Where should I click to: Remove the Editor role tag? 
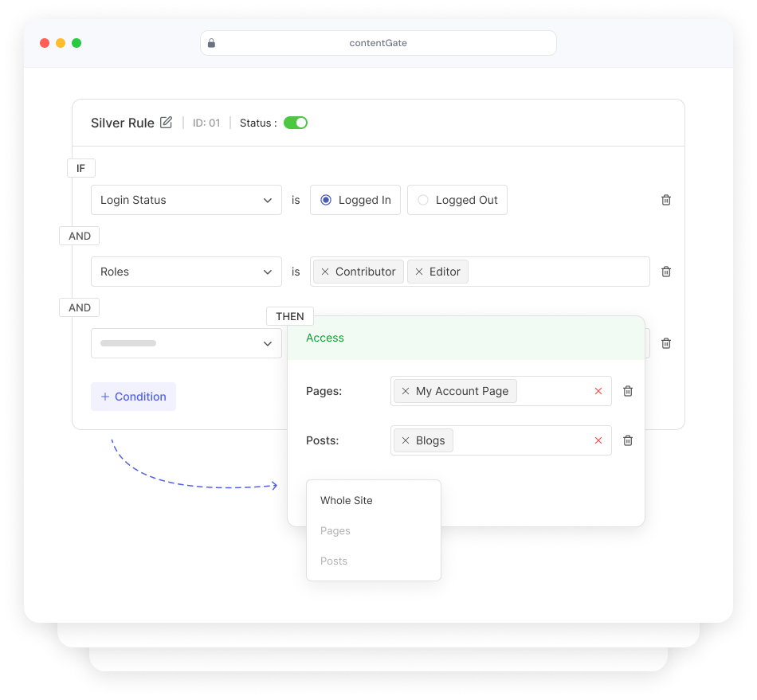(419, 272)
